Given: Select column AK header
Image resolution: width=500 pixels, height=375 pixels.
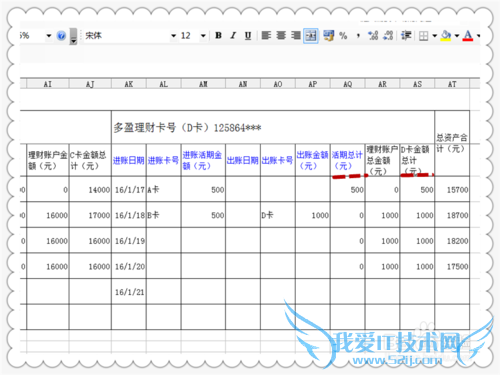Looking at the screenshot, I should [129, 84].
